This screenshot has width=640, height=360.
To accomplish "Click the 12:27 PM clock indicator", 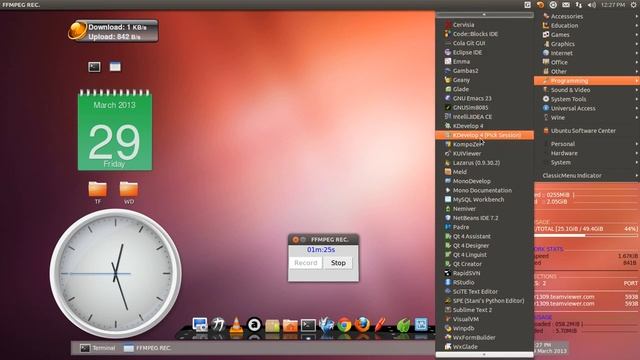I will 613,5.
